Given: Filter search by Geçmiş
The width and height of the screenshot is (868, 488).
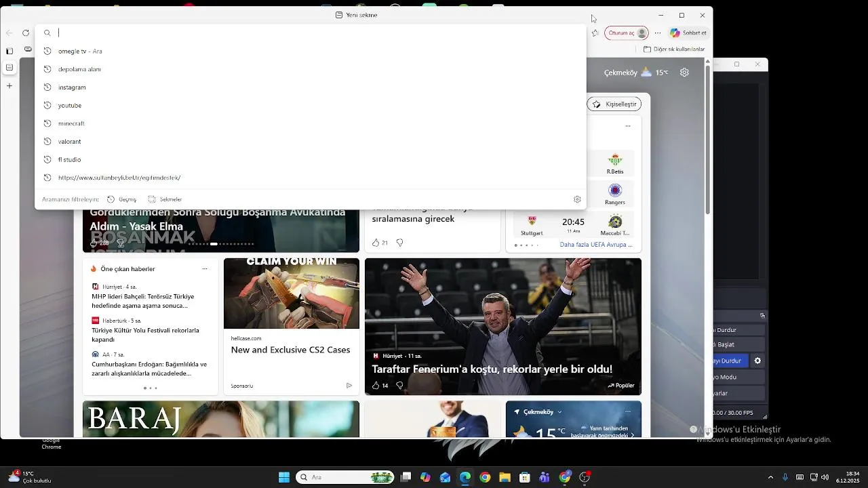Looking at the screenshot, I should tap(122, 199).
